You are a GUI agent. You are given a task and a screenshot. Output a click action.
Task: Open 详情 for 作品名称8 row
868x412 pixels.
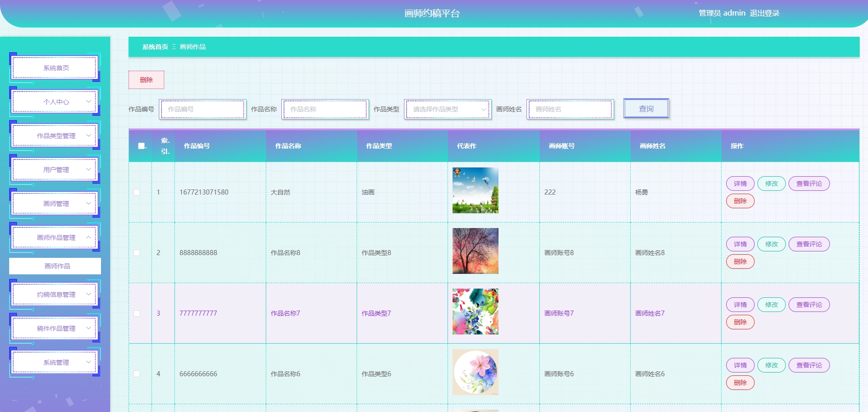coord(740,244)
